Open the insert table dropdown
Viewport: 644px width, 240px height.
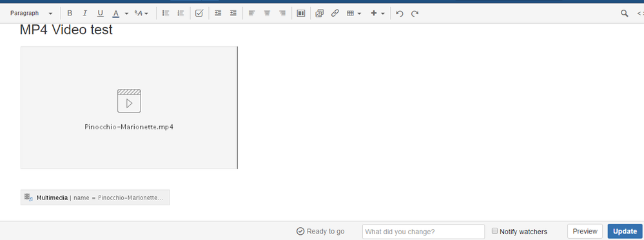pos(354,13)
